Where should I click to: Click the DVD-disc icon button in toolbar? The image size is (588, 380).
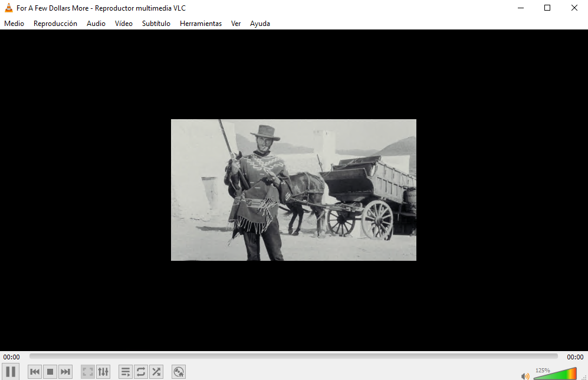[179, 372]
